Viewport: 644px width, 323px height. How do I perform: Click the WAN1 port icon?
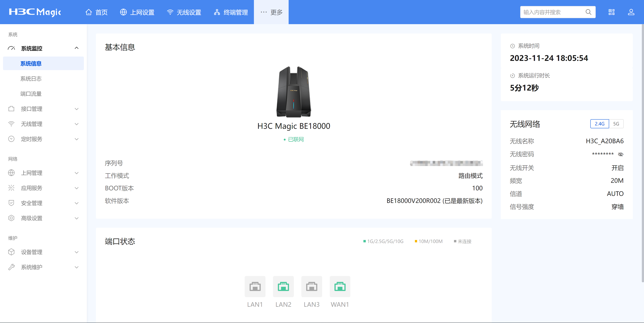(340, 286)
